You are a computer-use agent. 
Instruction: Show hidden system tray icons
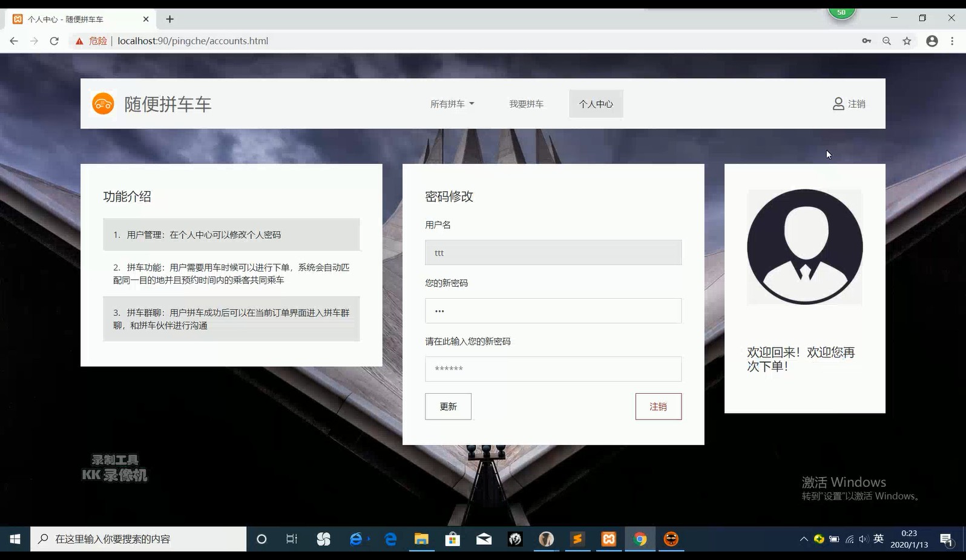click(804, 539)
